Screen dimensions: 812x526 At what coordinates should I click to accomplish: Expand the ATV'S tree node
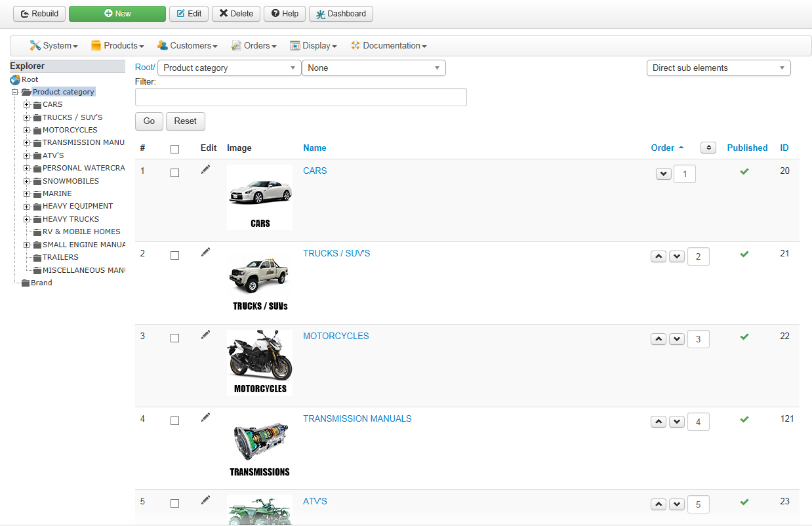[27, 155]
